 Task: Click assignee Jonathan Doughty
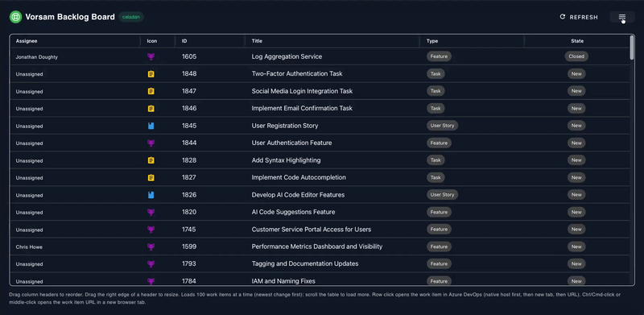point(36,57)
